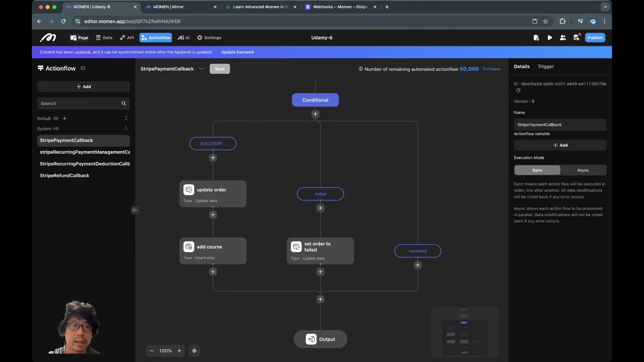
Task: Open the AI tab
Action: coord(183,38)
